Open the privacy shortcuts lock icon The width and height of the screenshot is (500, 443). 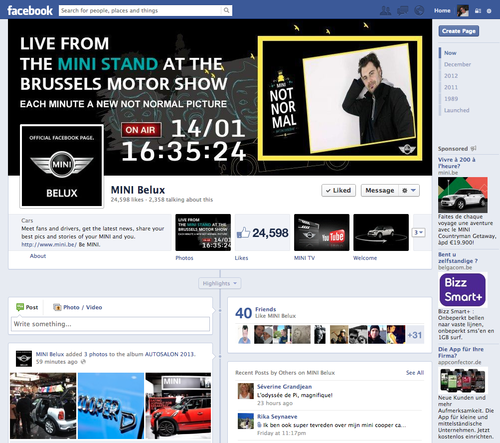click(478, 11)
